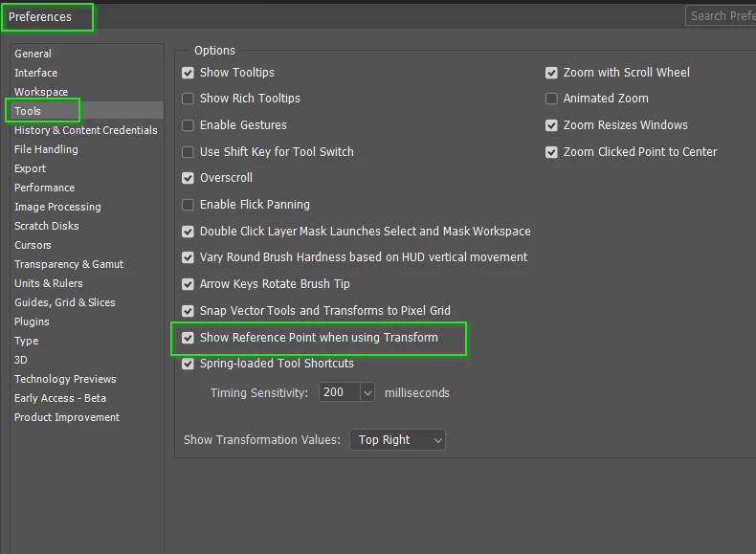Toggle Zoom Clicked Point to Center

551,152
